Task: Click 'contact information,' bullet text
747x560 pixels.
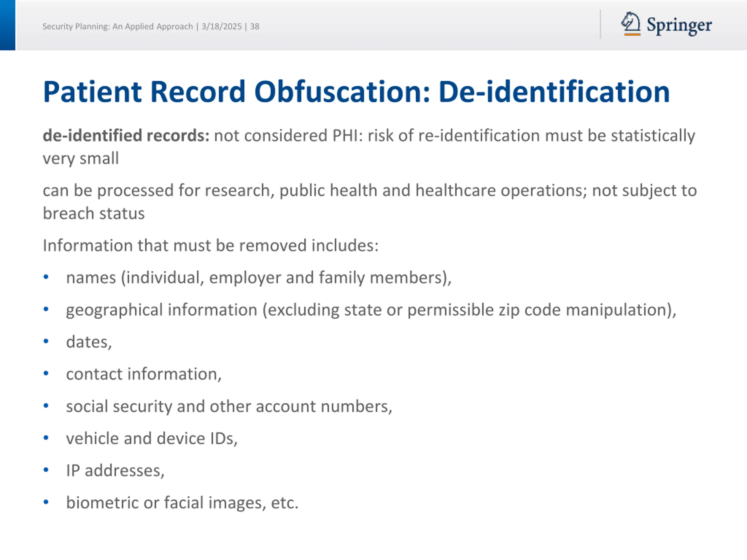Action: click(144, 374)
